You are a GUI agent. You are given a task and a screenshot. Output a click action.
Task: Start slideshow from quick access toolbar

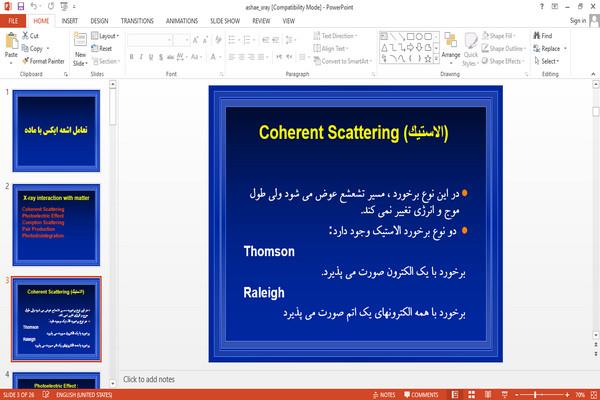(64, 6)
